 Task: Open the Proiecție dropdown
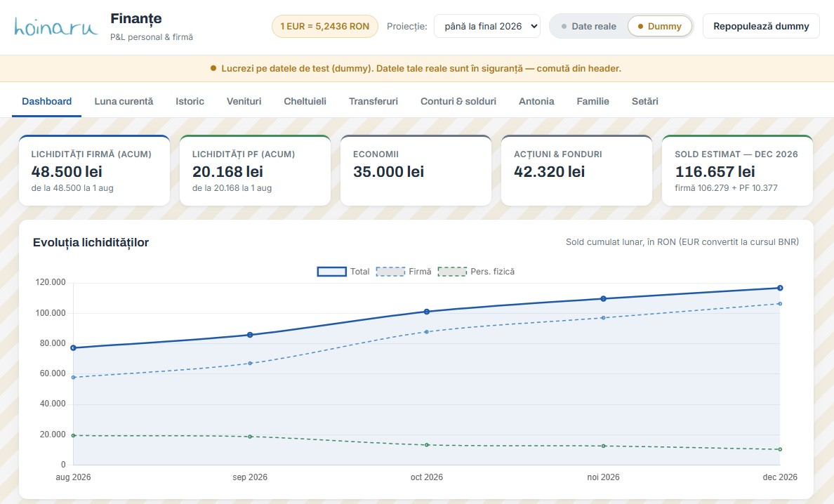[486, 26]
